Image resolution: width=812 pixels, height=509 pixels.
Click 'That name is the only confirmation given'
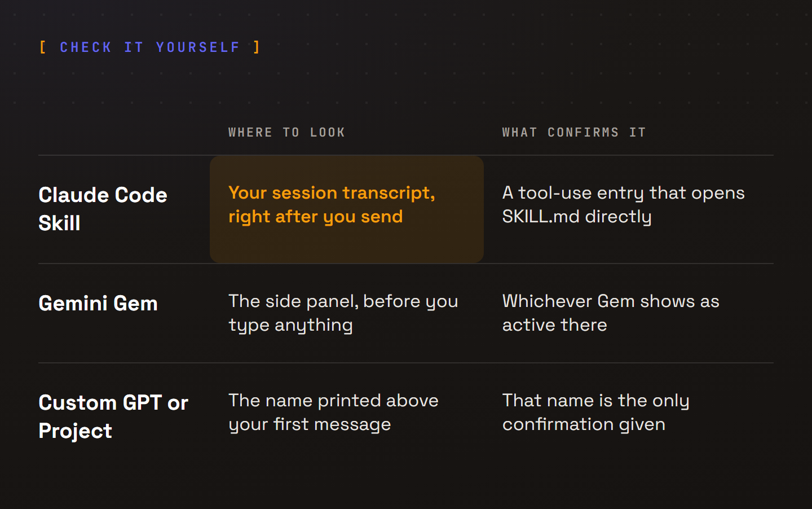(595, 413)
